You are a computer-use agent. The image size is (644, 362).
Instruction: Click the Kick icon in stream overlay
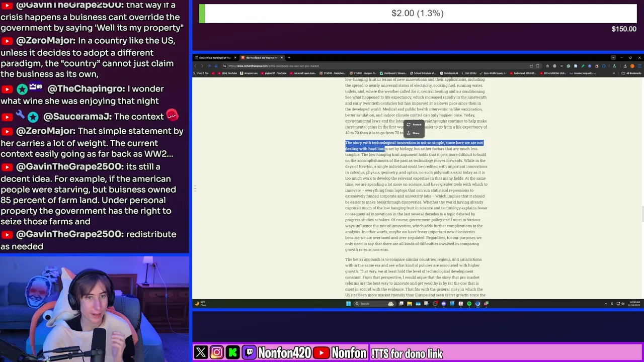click(x=232, y=353)
